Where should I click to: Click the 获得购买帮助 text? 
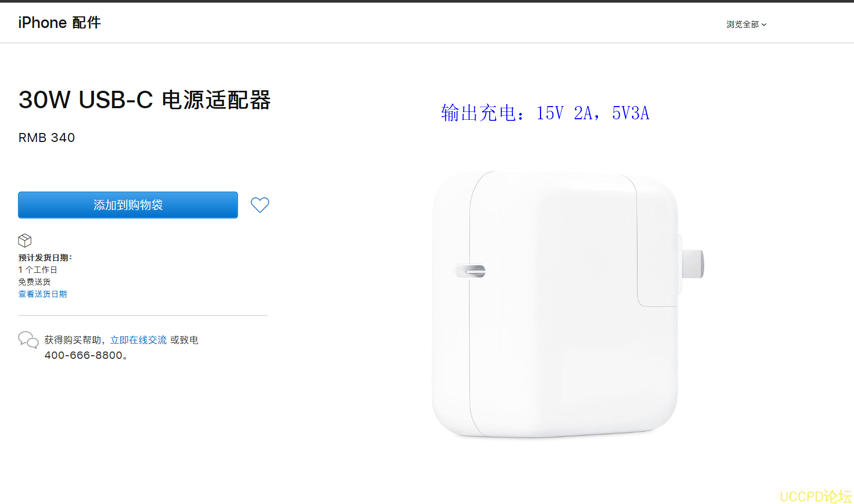click(x=73, y=340)
